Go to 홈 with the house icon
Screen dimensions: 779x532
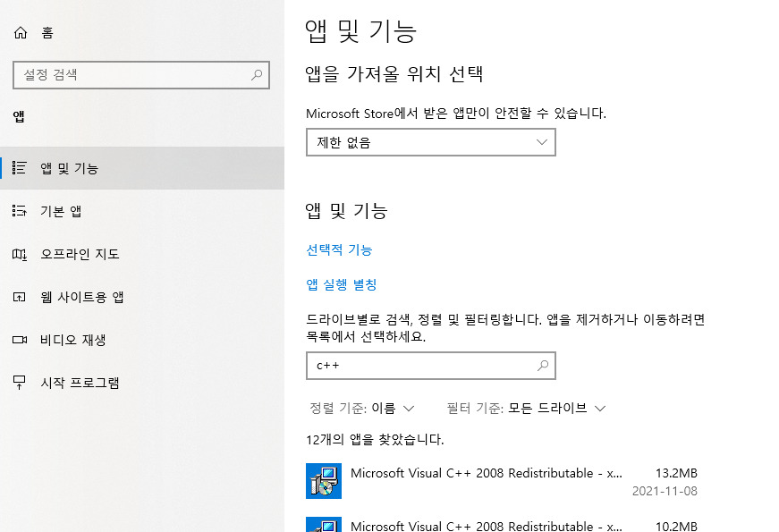(x=21, y=33)
